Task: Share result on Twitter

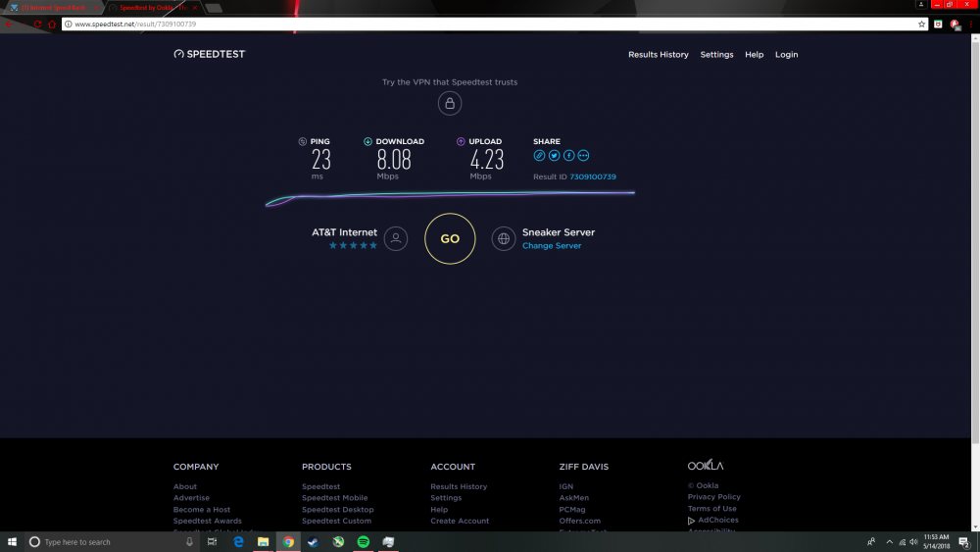Action: (554, 156)
